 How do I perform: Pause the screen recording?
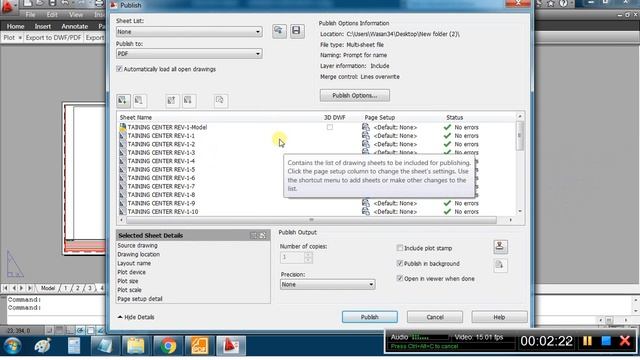pyautogui.click(x=587, y=341)
